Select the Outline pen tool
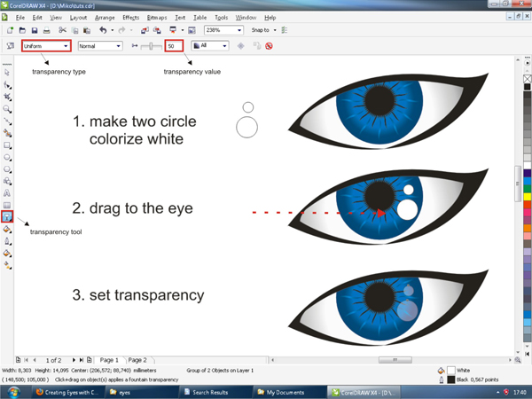Screen dimensions: 532x399 7,241
